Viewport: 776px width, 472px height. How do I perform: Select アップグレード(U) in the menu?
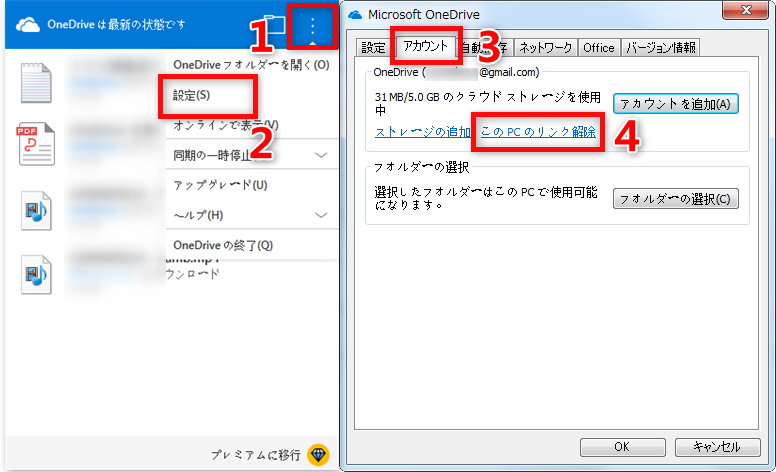[x=220, y=185]
